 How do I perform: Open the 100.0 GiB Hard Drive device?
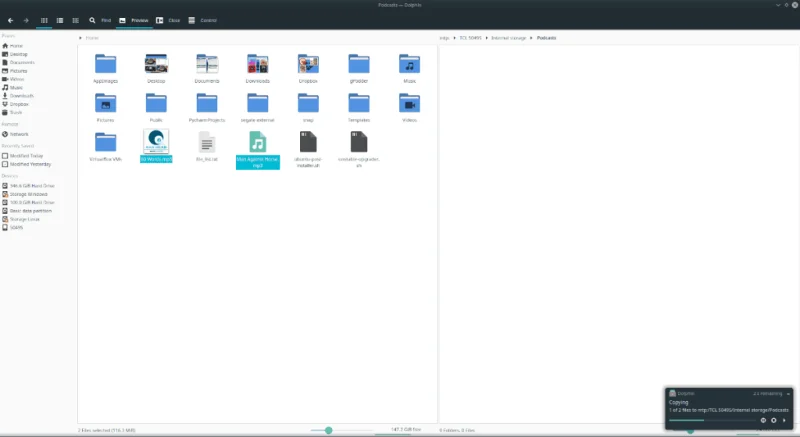coord(29,202)
